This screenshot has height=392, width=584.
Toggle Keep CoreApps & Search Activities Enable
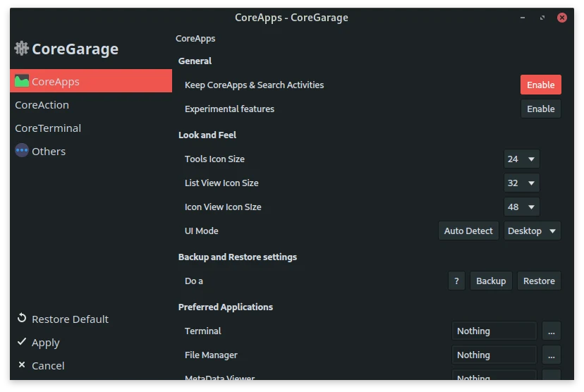point(540,85)
